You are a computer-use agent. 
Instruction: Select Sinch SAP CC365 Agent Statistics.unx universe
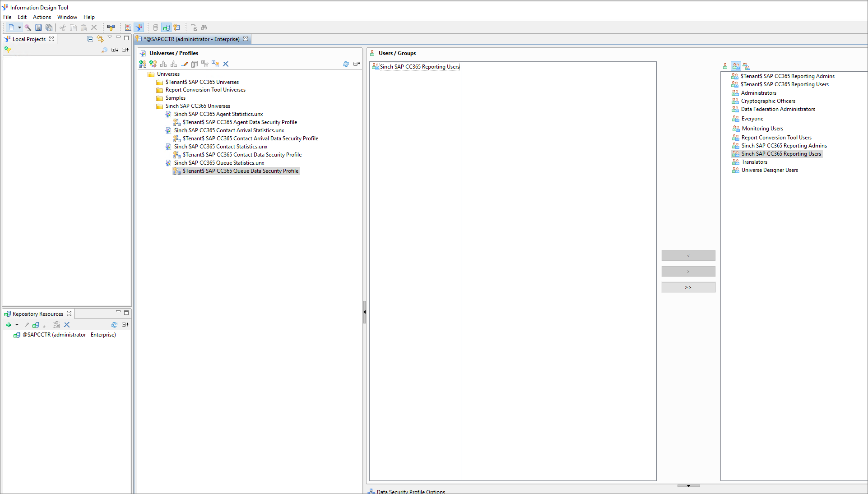[218, 114]
